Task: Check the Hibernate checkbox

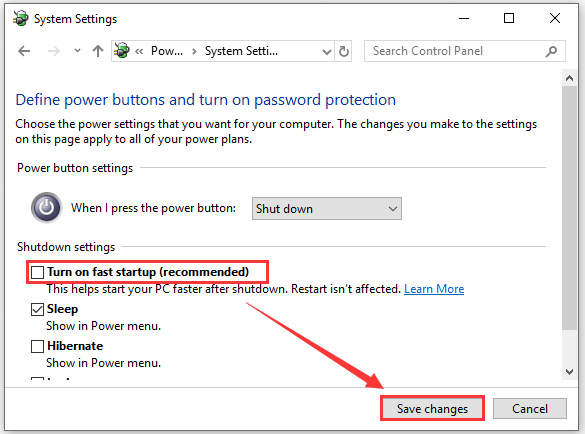Action: click(37, 346)
